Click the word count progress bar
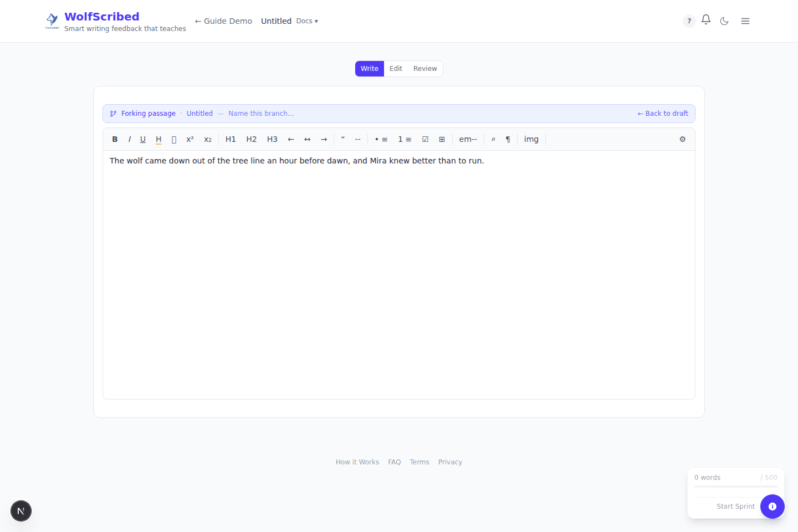 pyautogui.click(x=736, y=487)
